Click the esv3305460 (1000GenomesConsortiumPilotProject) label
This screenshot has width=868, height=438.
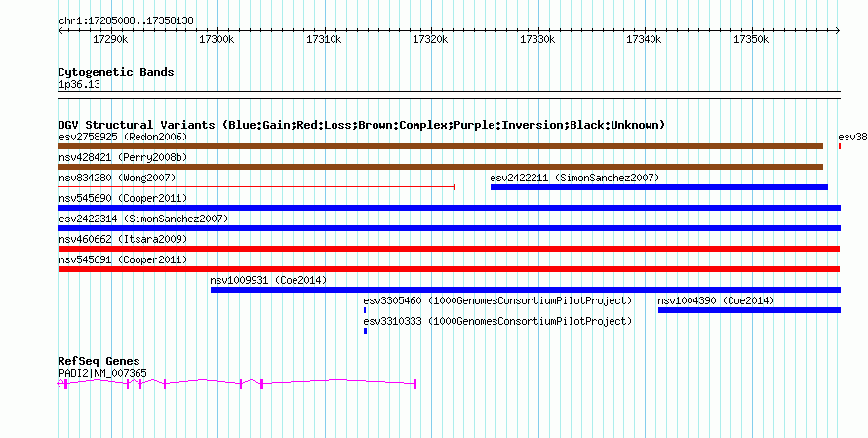[x=497, y=300]
